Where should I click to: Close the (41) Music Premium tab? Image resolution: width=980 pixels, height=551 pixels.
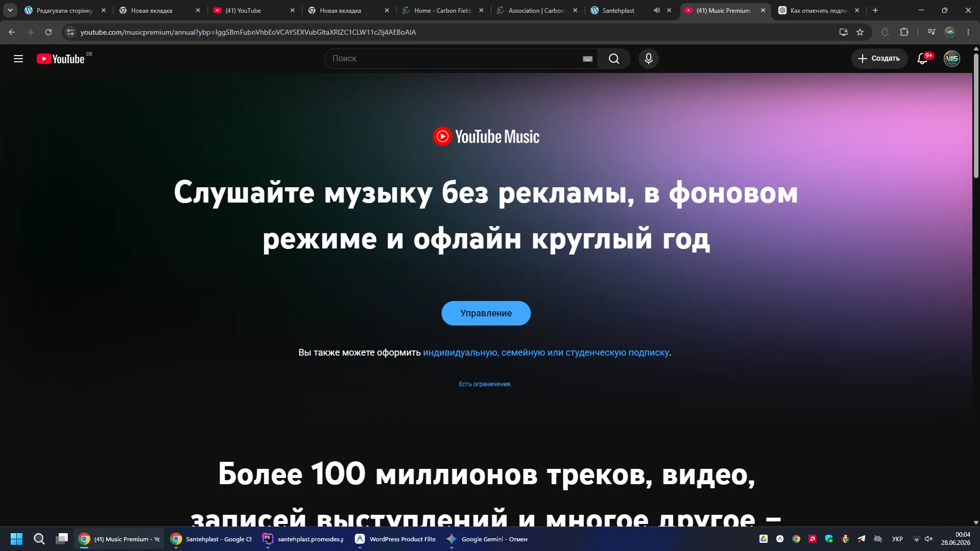click(x=763, y=10)
